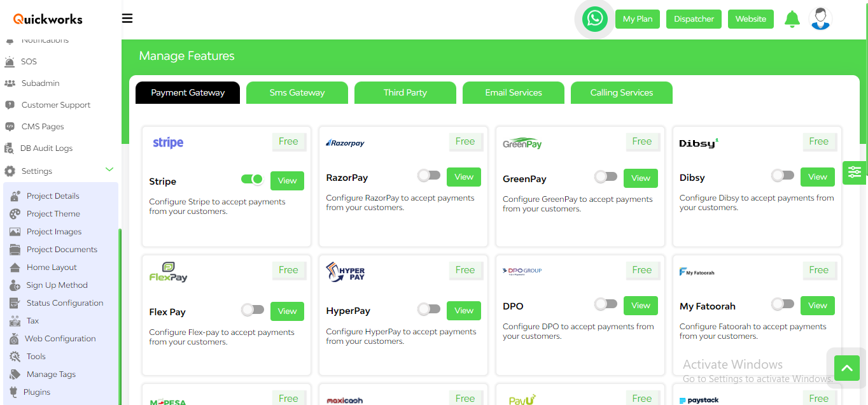Click the Sign Up Method icon
Image resolution: width=868 pixels, height=405 pixels.
(15, 285)
